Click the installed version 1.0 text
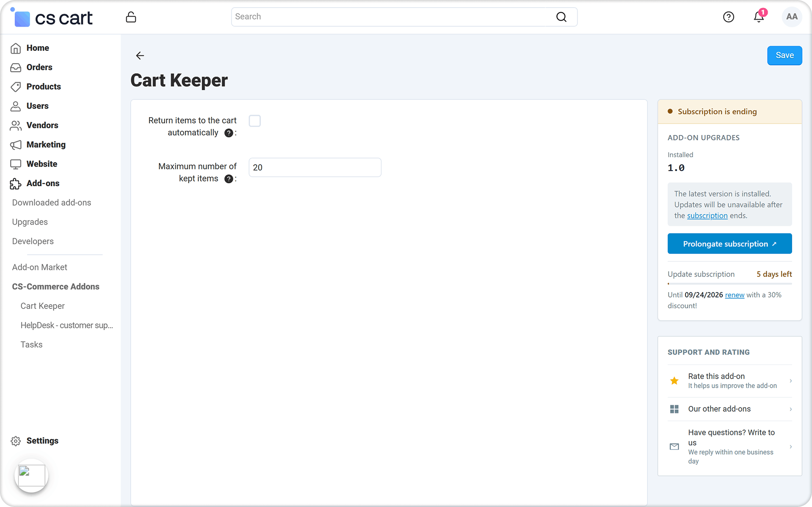 (676, 168)
